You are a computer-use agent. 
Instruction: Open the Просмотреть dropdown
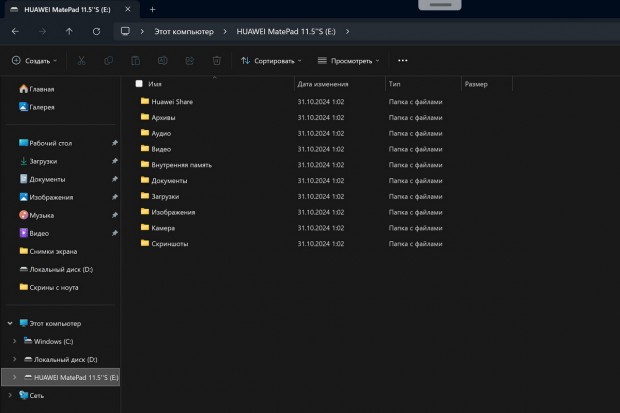point(348,61)
